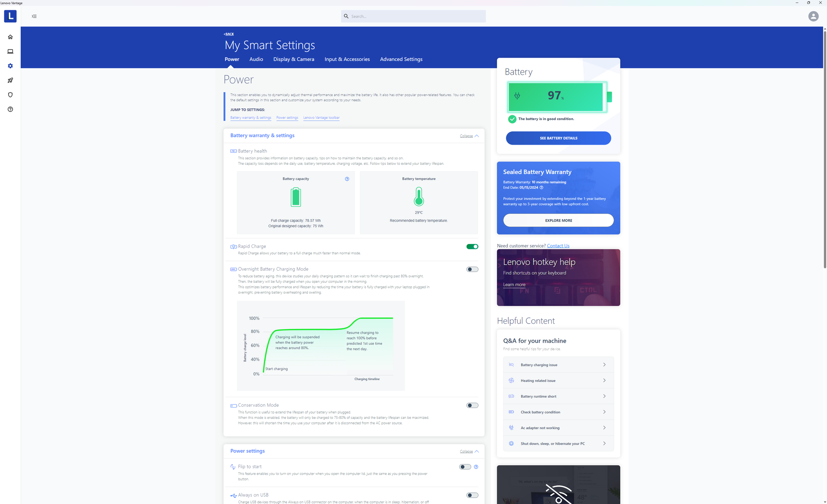Open the Device laptop icon in the sidebar

[10, 51]
